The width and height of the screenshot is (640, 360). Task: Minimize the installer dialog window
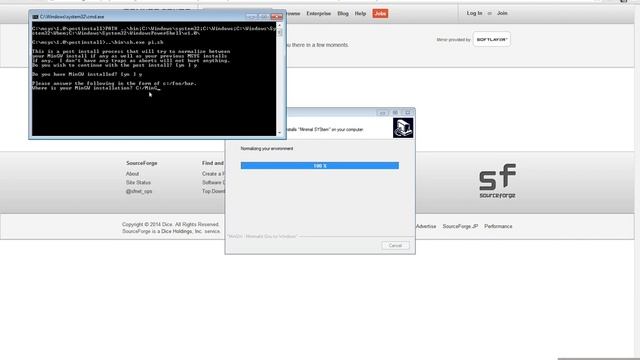pos(382,112)
